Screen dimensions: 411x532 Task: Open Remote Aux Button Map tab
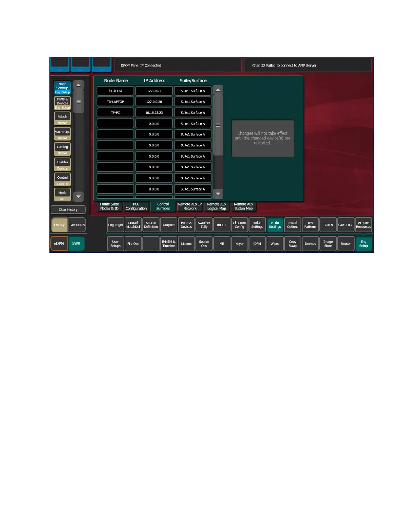click(x=244, y=206)
